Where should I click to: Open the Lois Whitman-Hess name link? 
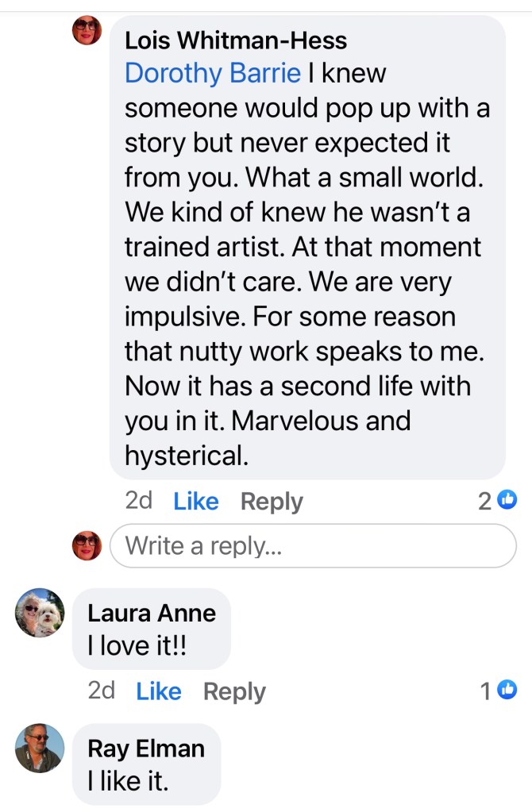click(236, 39)
